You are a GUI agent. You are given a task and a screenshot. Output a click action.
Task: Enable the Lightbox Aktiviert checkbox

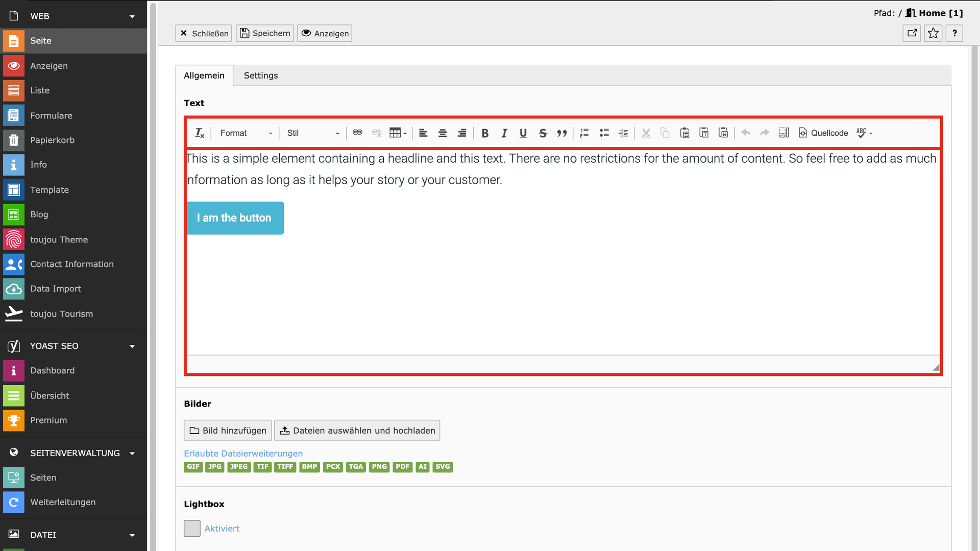192,529
